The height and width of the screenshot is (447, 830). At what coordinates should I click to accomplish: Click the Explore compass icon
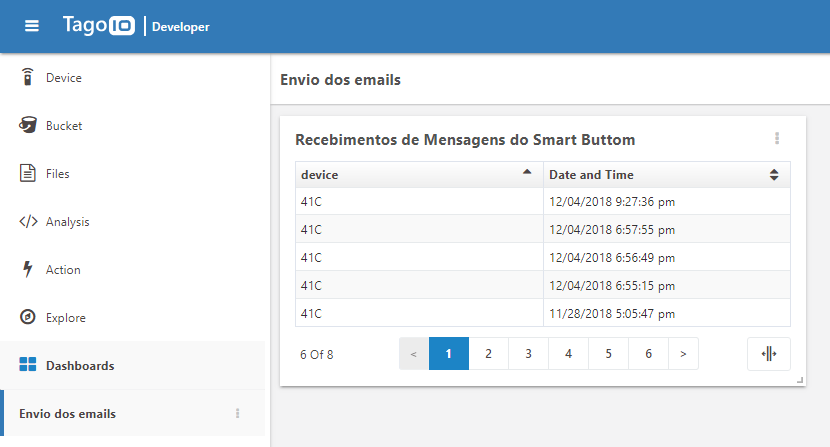coord(28,317)
